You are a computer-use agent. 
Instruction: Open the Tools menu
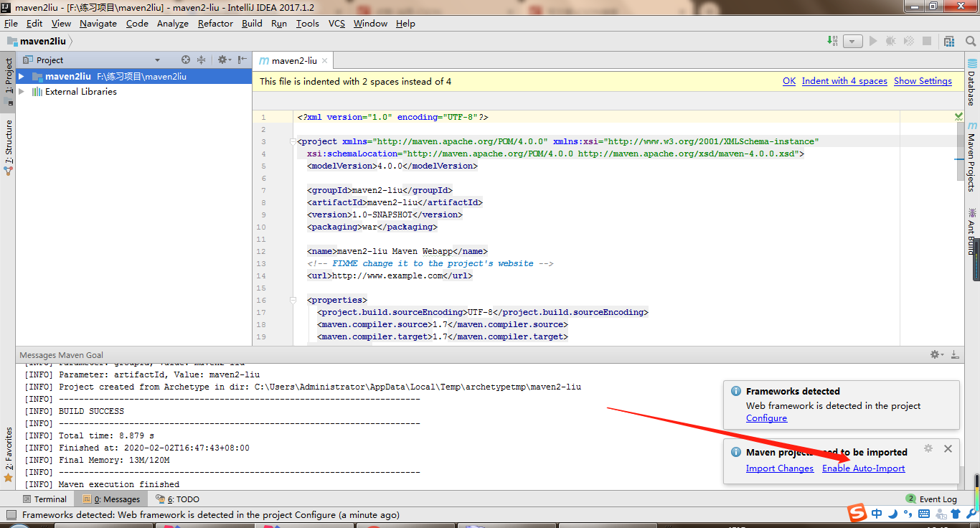tap(308, 23)
